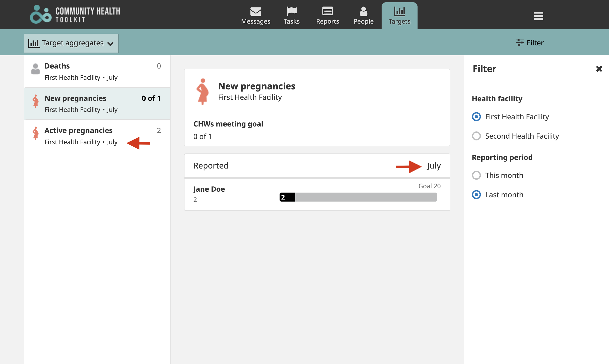Open the Messages envelope tab
The image size is (609, 364).
pos(255,16)
